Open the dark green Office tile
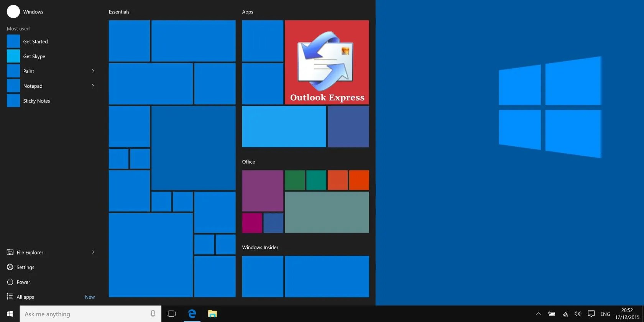This screenshot has height=322, width=644. (295, 180)
